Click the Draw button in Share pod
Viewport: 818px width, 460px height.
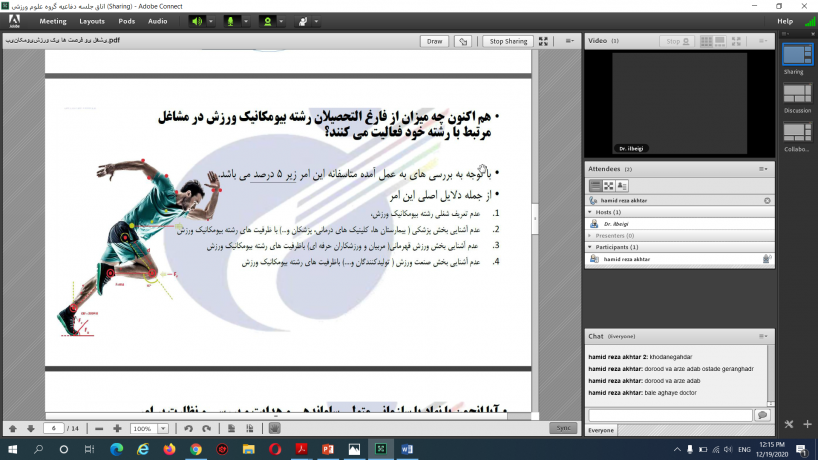point(434,41)
